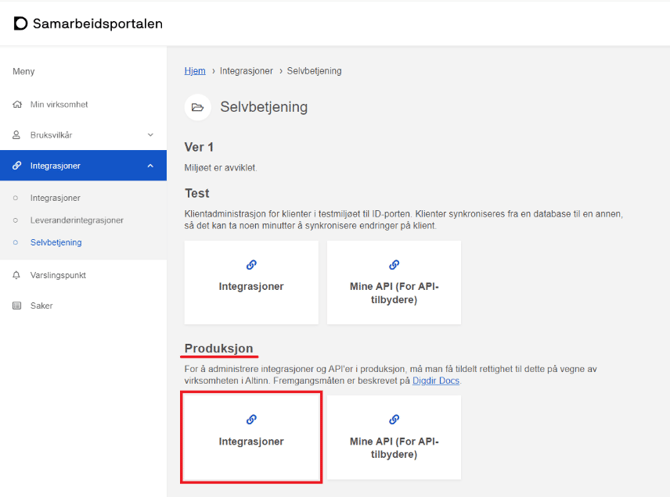Click the person icon beside Bruksvilkår

coord(16,135)
